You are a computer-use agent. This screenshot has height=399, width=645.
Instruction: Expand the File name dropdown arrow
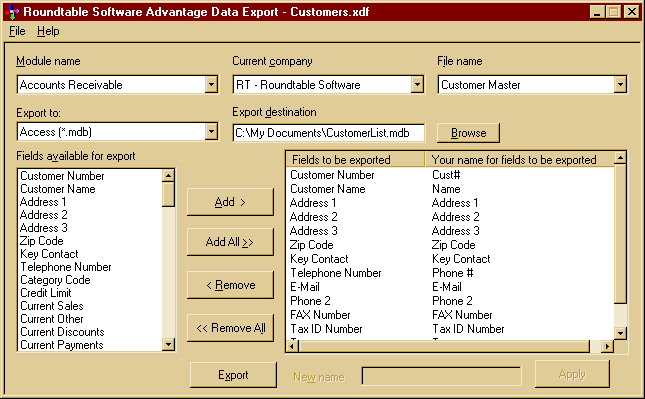click(x=620, y=85)
